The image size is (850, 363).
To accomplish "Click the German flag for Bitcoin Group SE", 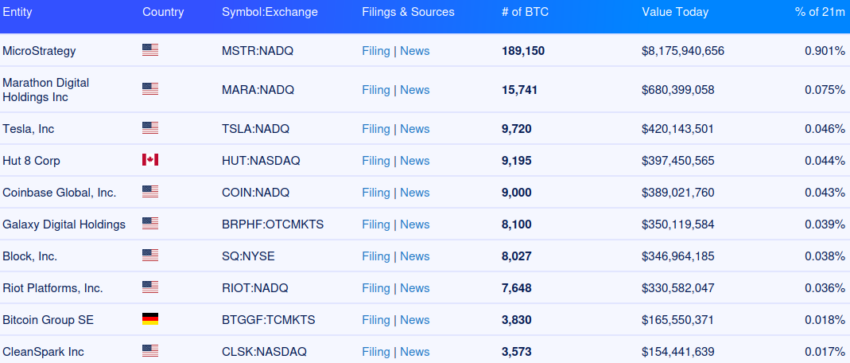I will point(150,319).
